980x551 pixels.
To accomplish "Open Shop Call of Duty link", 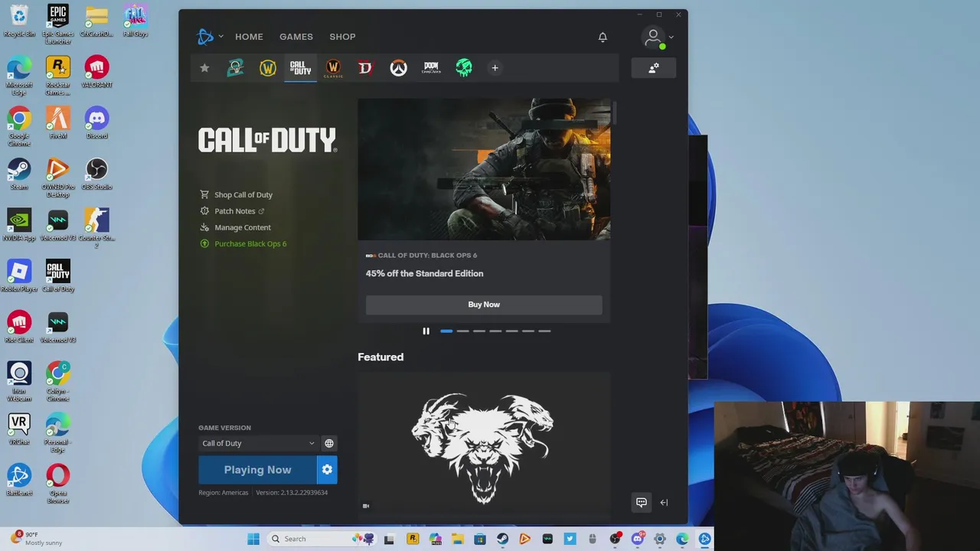I will [x=243, y=194].
